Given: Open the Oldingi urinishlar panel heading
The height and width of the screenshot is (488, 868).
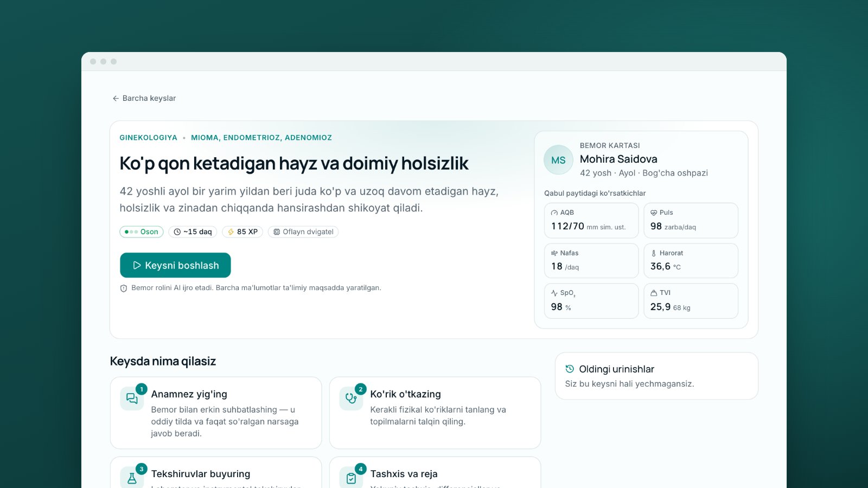Looking at the screenshot, I should [616, 369].
